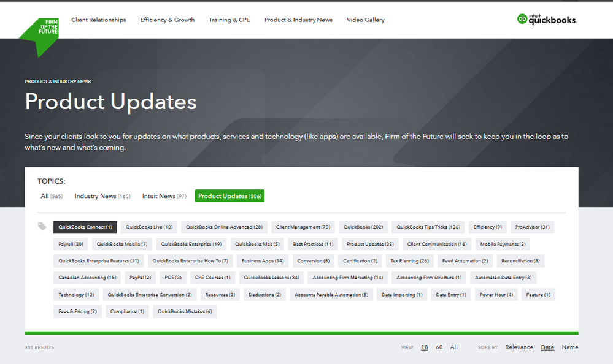
Task: Toggle the Efficiency (9) tag
Action: (x=487, y=227)
